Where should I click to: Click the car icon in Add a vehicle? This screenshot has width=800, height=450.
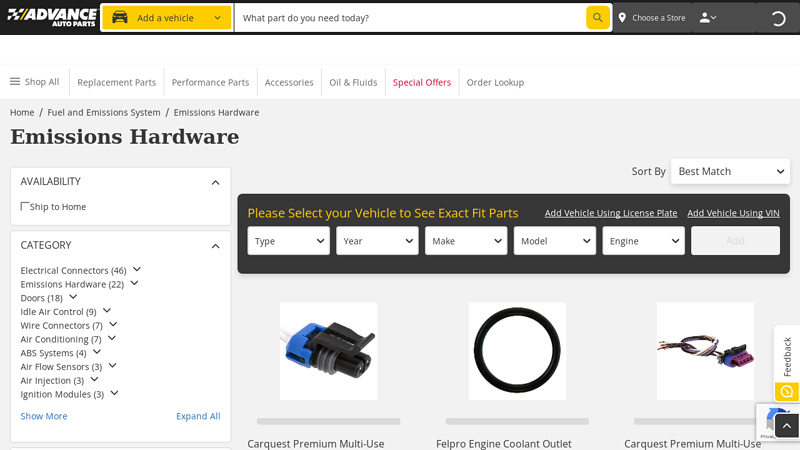[120, 17]
